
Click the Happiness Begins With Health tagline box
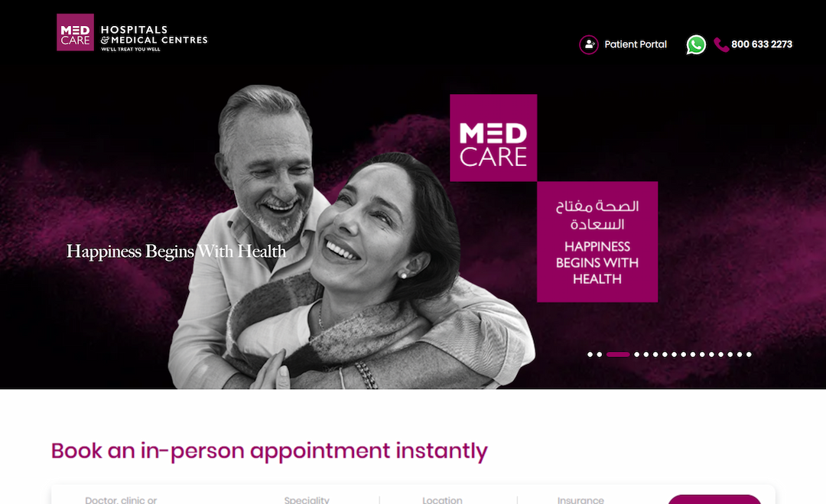coord(597,242)
